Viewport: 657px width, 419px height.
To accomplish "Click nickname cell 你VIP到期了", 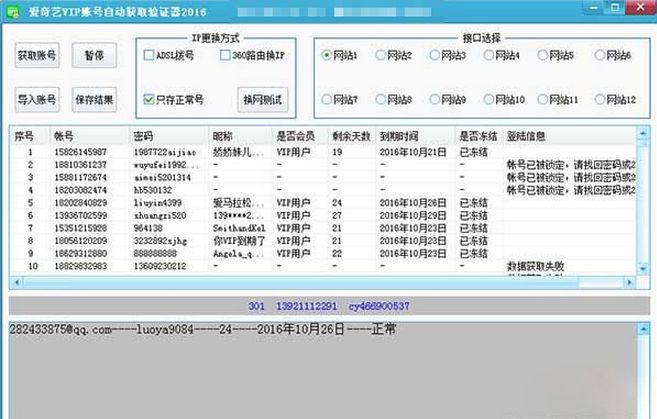I will click(239, 241).
